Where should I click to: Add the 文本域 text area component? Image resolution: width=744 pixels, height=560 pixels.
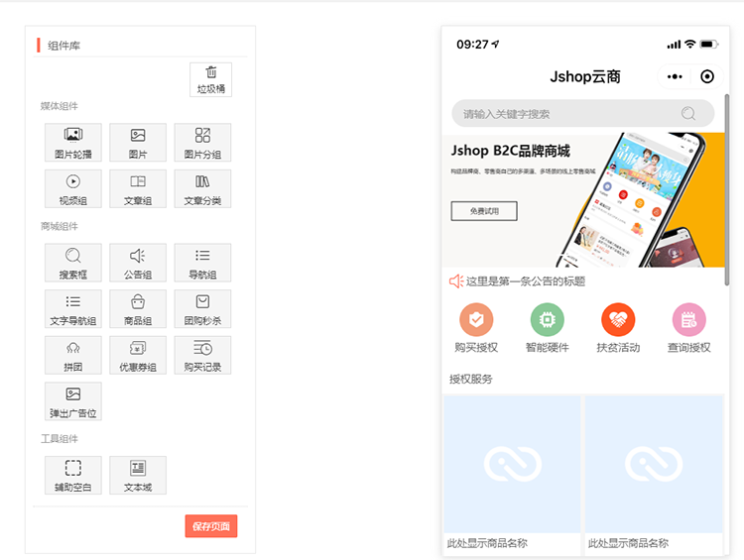(x=138, y=475)
